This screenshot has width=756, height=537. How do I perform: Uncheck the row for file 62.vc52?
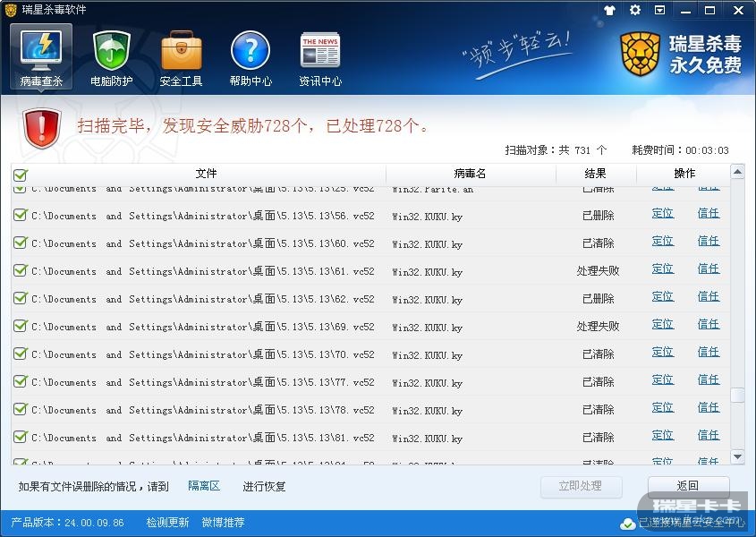(21, 298)
